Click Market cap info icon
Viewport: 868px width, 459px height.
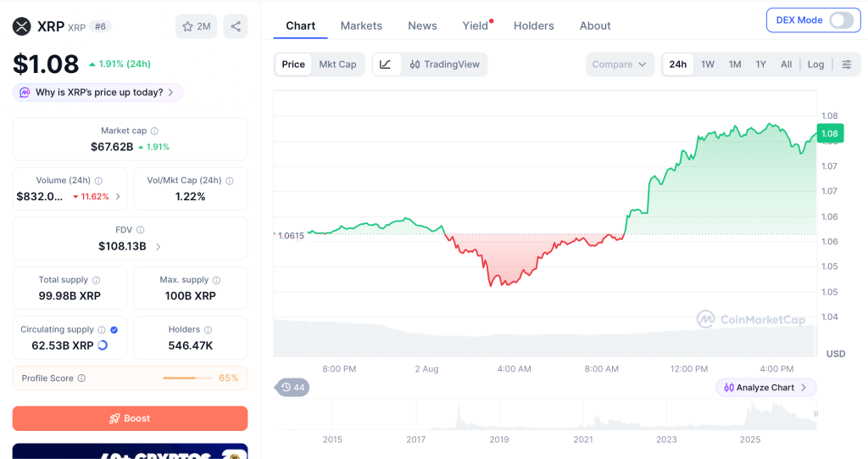pos(154,132)
